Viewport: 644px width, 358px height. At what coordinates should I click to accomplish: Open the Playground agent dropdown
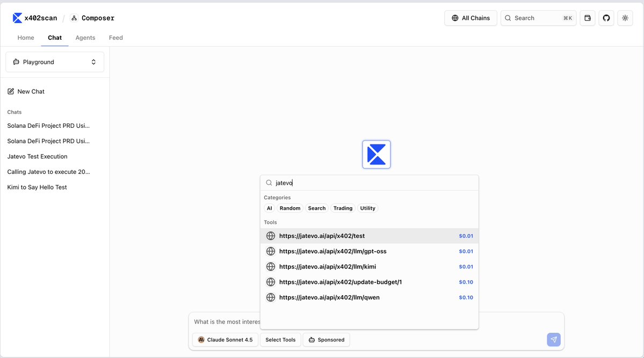pos(55,62)
